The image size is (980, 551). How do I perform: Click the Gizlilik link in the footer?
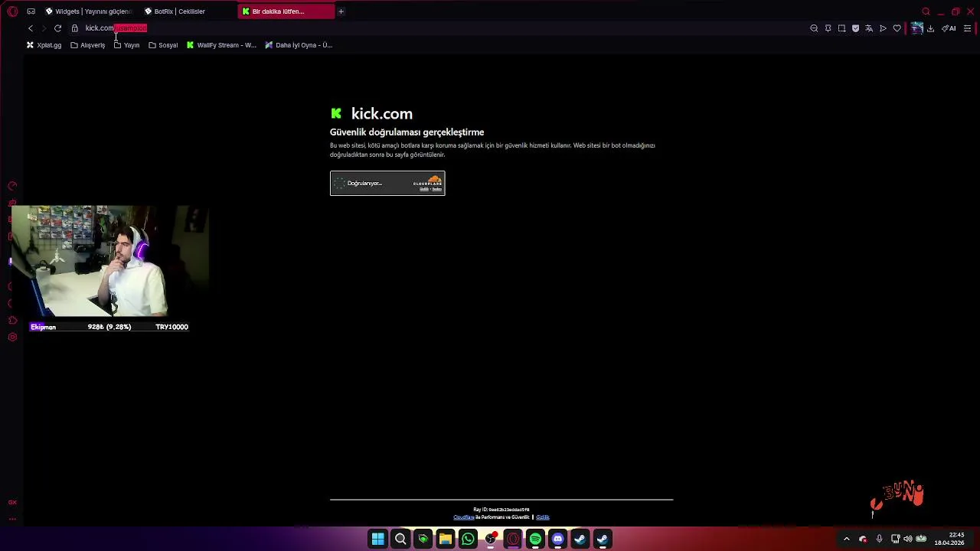point(542,517)
